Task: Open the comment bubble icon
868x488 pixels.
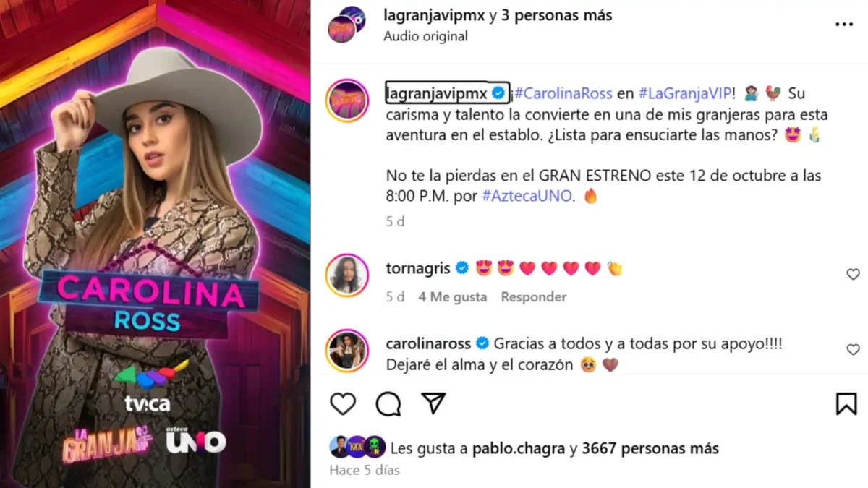Action: click(388, 403)
